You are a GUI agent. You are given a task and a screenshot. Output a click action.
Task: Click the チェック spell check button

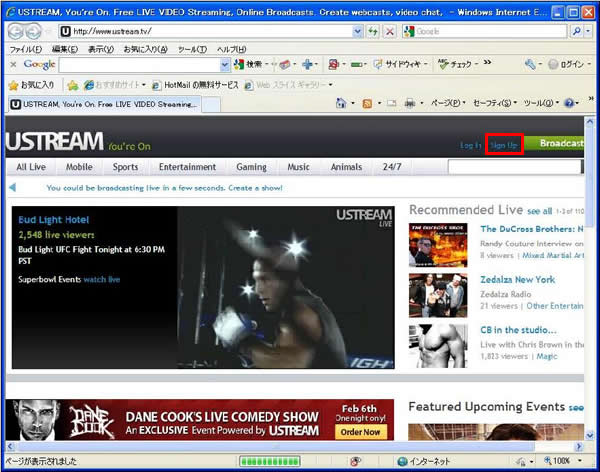[455, 64]
